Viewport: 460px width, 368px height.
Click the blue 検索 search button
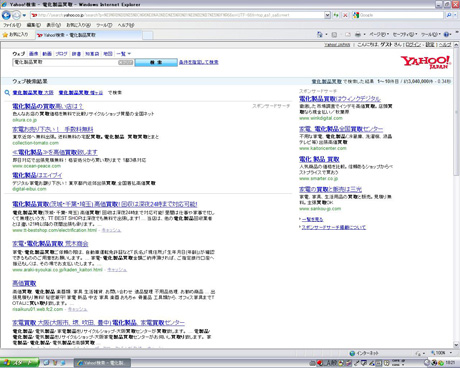[x=156, y=62]
